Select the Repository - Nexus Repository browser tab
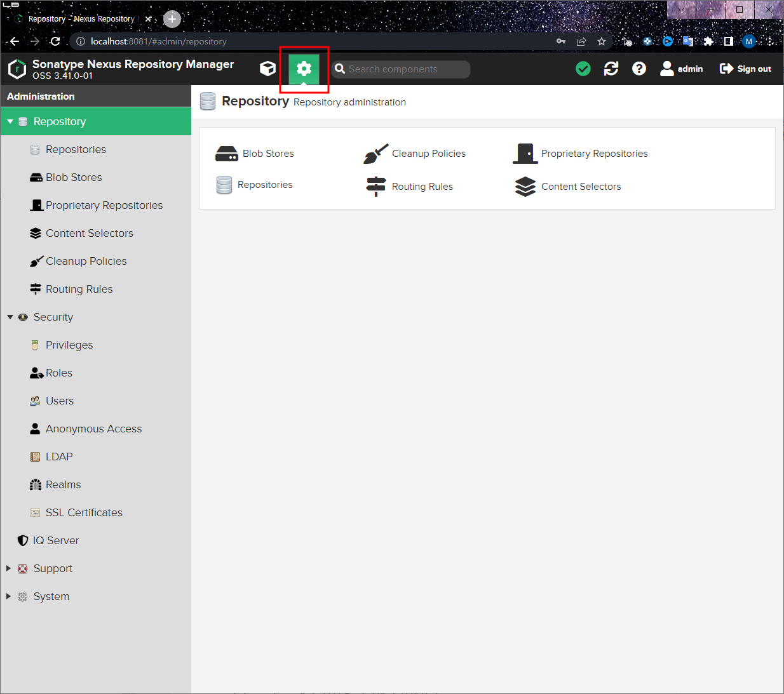 (81, 19)
